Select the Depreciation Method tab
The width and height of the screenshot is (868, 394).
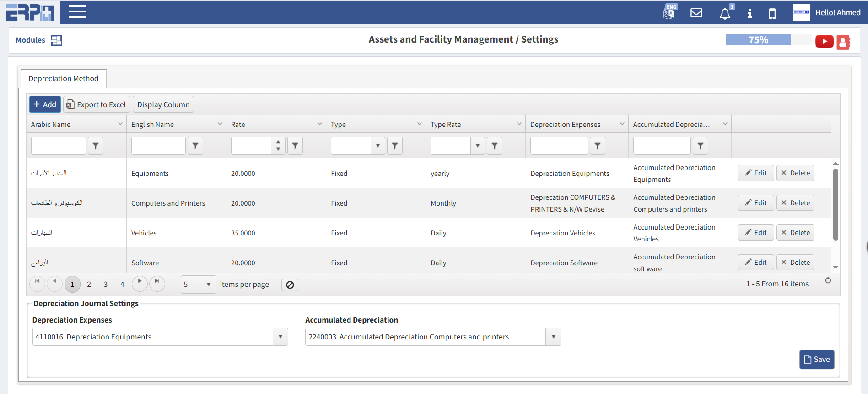64,78
